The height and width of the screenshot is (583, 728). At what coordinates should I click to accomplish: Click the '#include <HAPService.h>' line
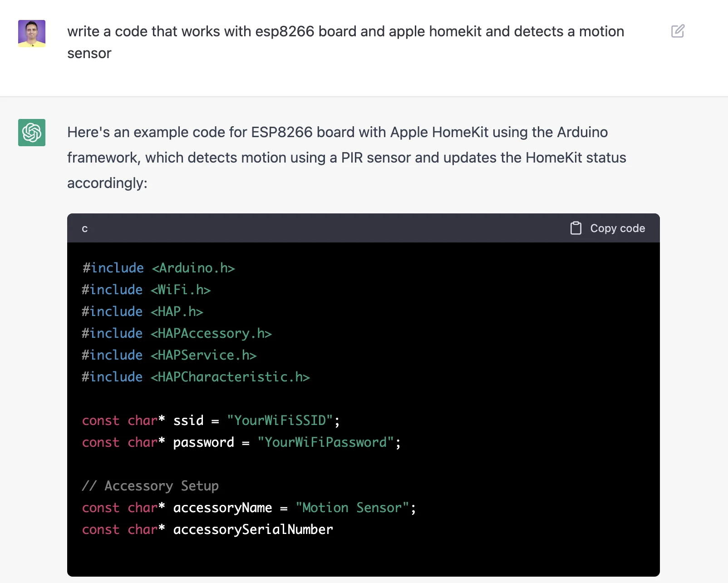point(169,355)
